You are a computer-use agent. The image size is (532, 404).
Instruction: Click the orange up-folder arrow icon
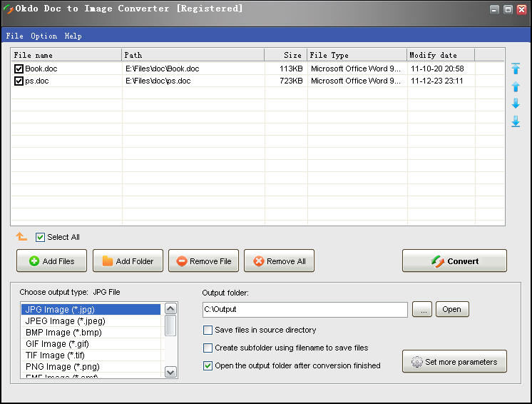[21, 237]
